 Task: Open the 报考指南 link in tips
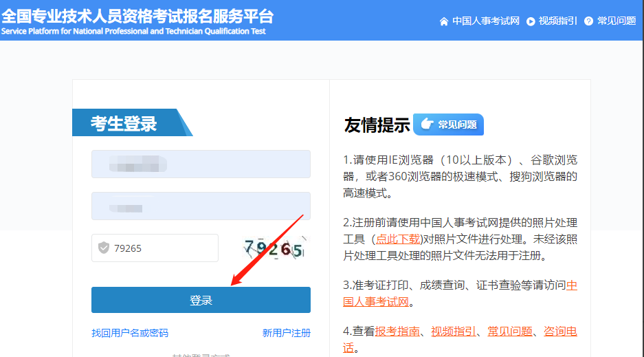397,332
